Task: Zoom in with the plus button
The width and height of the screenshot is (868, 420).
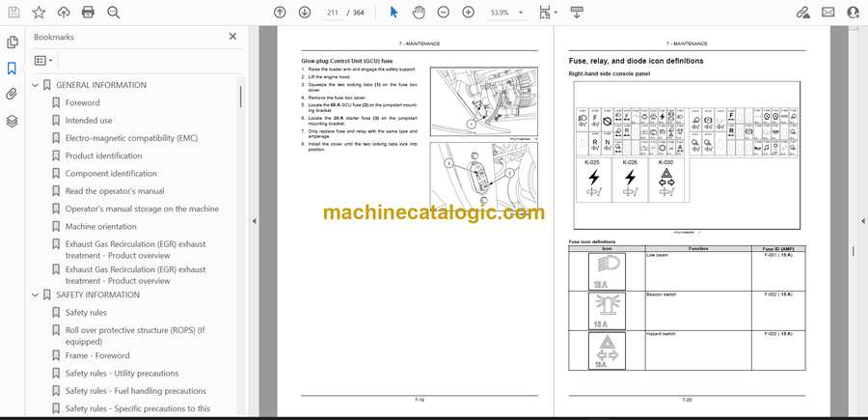Action: coord(469,13)
